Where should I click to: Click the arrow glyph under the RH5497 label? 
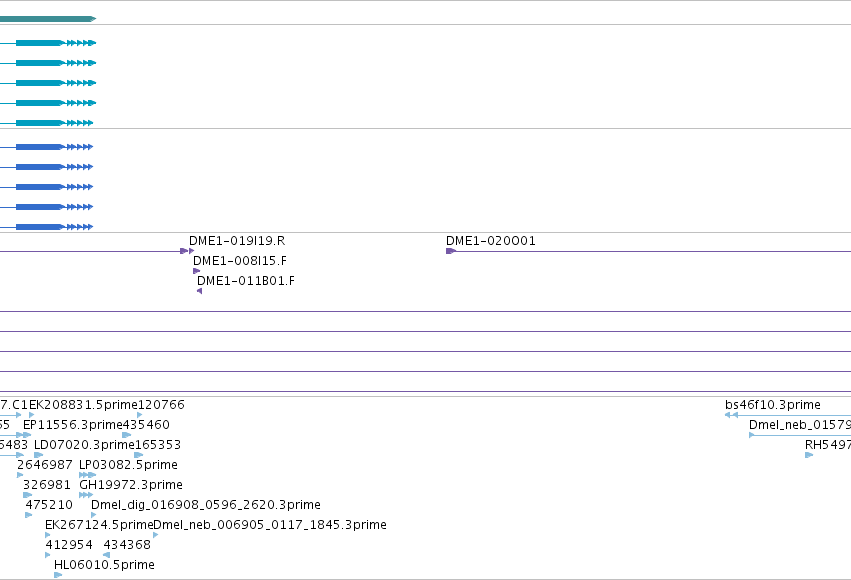pyautogui.click(x=809, y=455)
